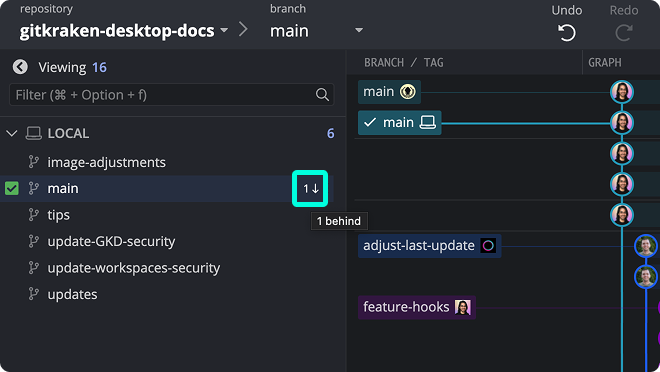Image resolution: width=660 pixels, height=372 pixels.
Task: Click the Redo arrow icon
Action: click(624, 33)
